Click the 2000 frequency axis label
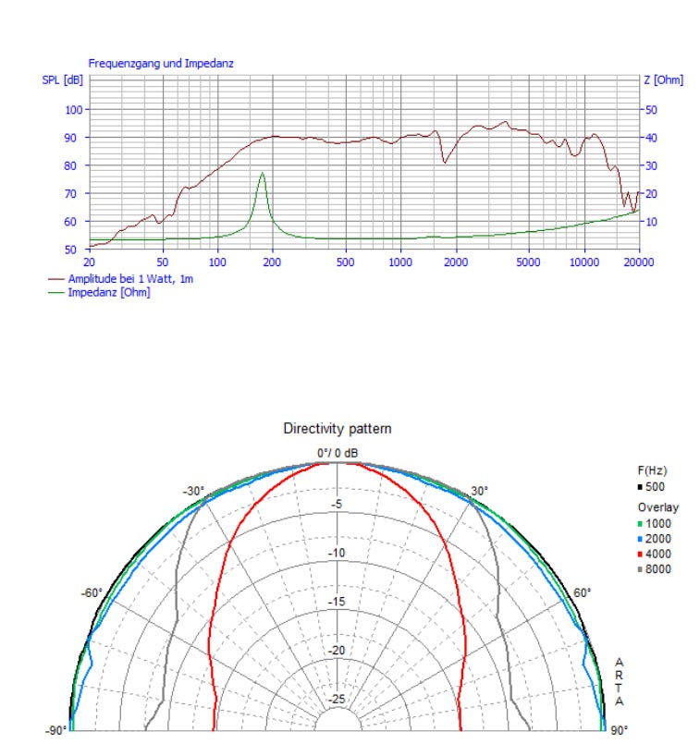The image size is (700, 756). coord(456,262)
